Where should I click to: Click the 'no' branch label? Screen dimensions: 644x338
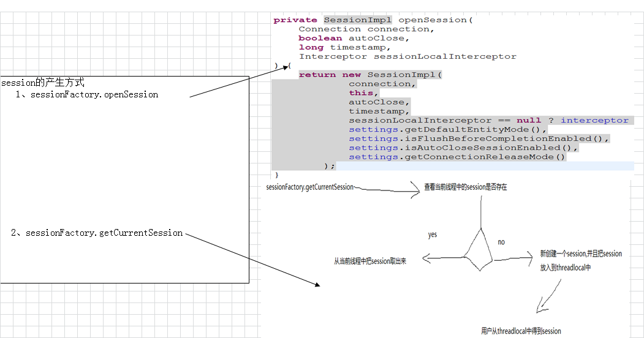(x=501, y=242)
